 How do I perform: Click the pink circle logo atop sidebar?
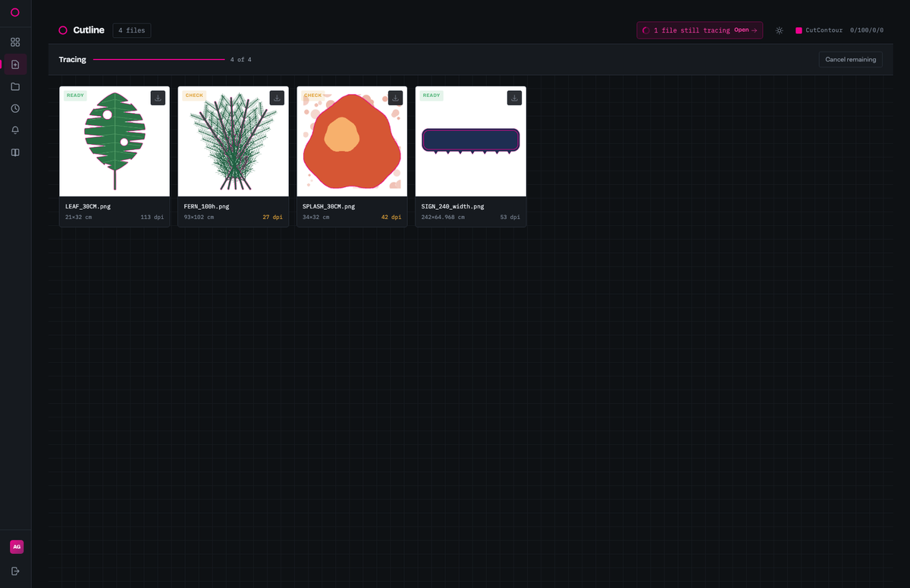[15, 12]
